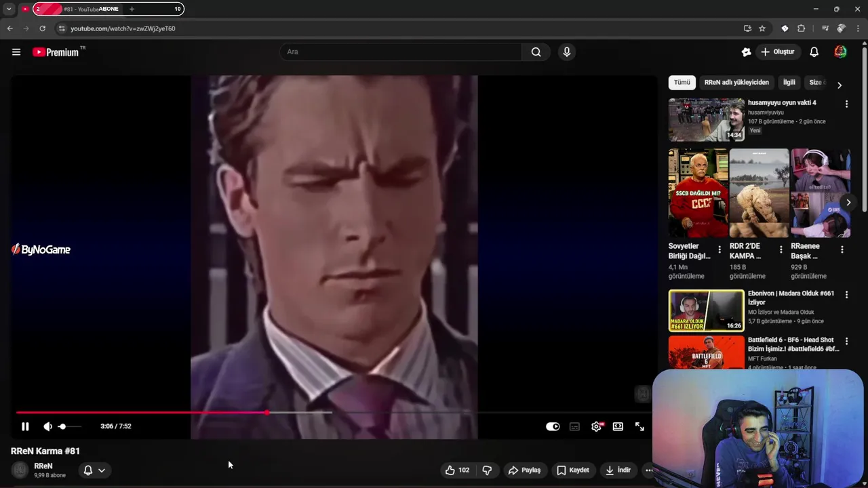This screenshot has height=488, width=868.
Task: Click the install app icon in address bar
Action: point(747,28)
